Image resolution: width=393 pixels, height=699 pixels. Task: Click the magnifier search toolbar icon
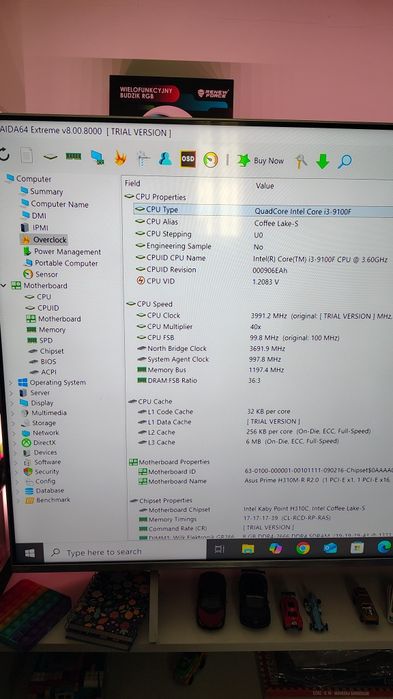click(x=344, y=161)
